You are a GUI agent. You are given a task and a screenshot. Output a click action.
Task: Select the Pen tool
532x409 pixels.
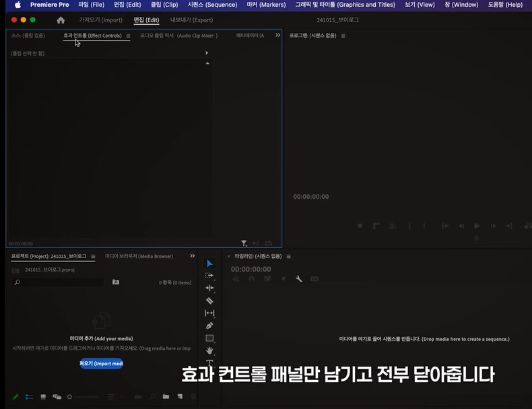point(209,326)
